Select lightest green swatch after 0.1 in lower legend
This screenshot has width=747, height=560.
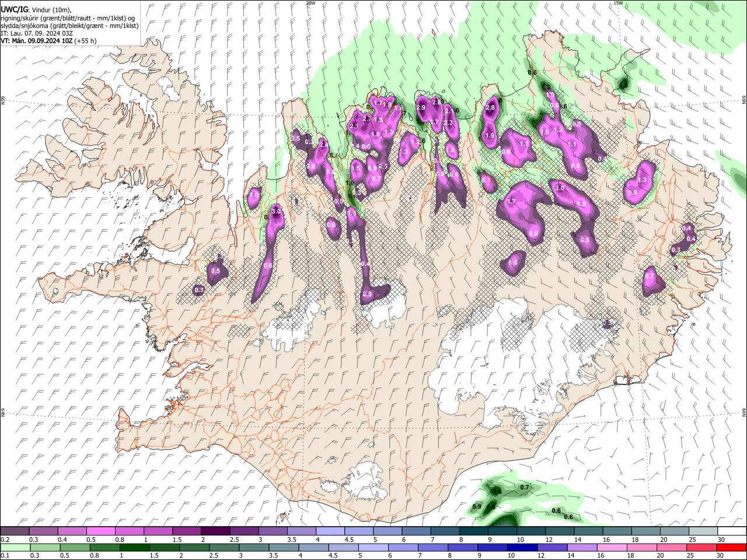[16, 547]
